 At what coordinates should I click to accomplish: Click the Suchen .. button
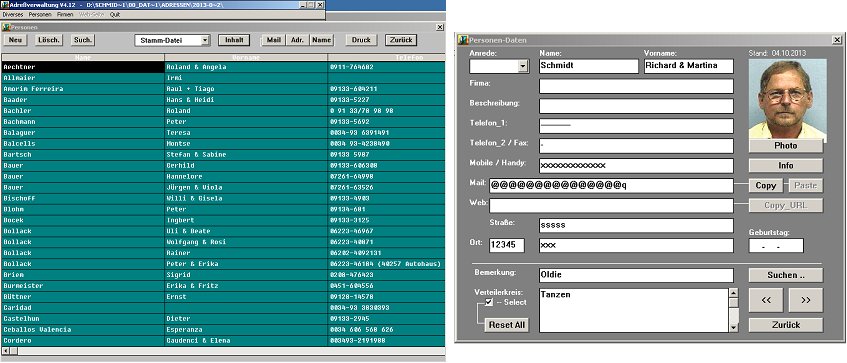[786, 275]
